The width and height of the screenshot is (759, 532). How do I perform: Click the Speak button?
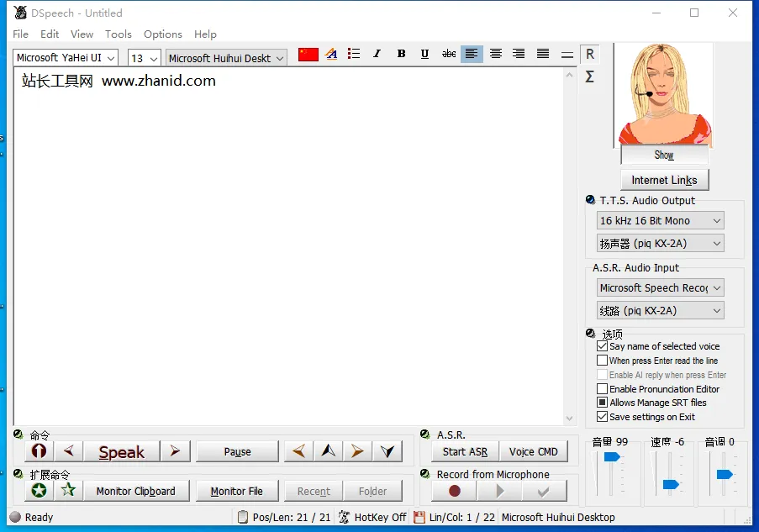[122, 451]
